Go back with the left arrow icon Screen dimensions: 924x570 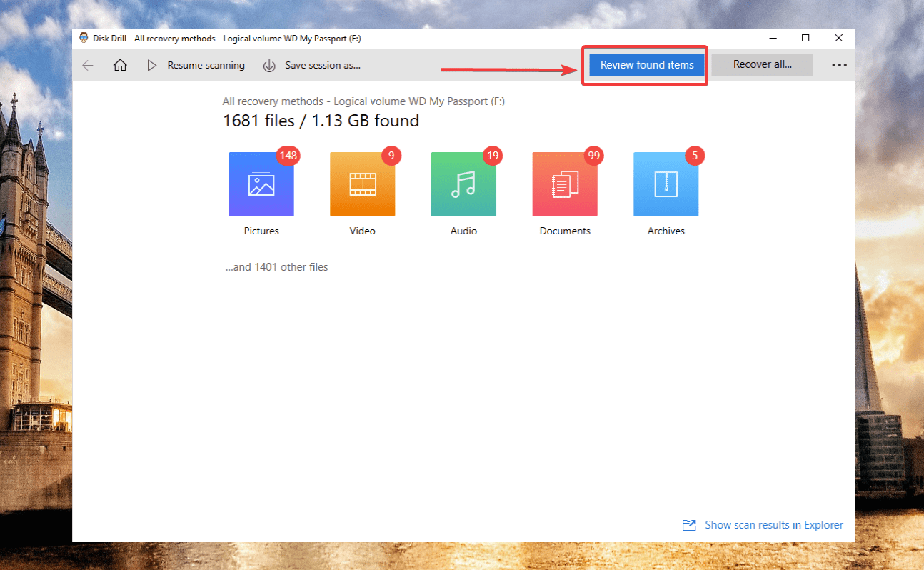pos(88,65)
